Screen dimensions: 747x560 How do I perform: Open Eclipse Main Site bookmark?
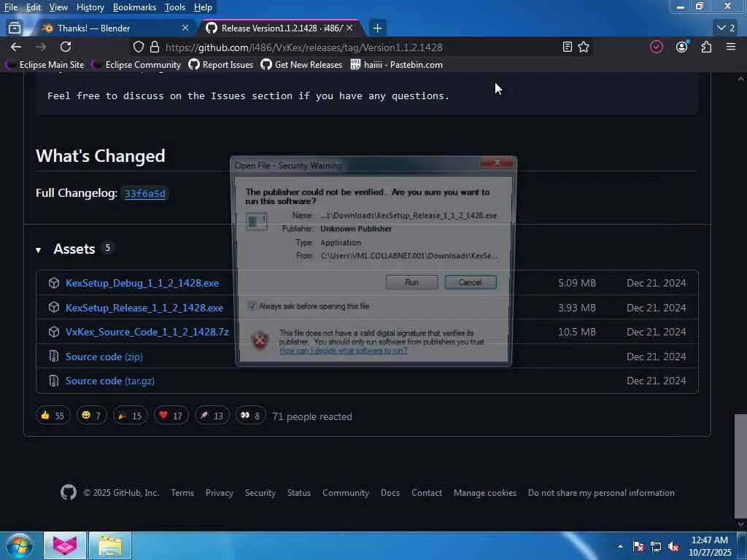45,65
